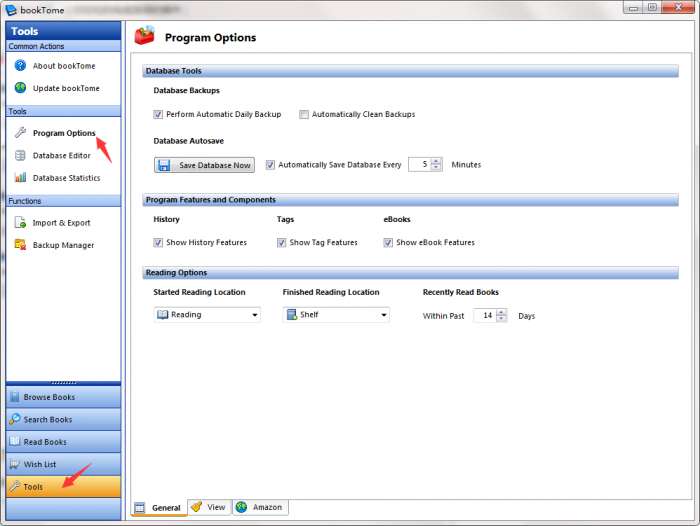Click the floppy disk icon on Save button
The width and height of the screenshot is (700, 526).
(164, 165)
